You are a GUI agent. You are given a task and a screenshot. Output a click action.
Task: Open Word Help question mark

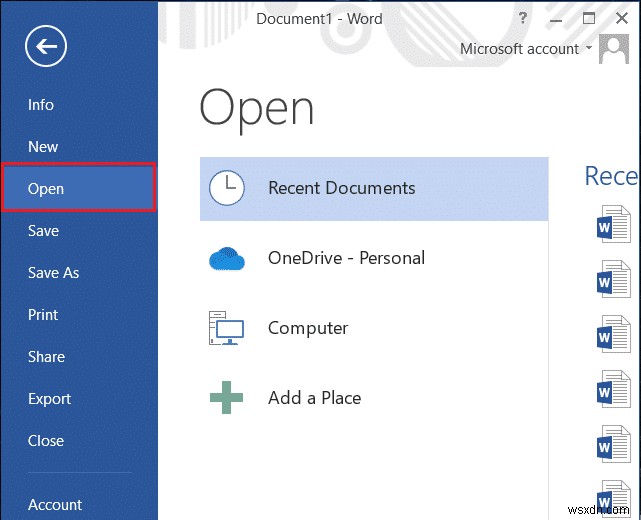tap(522, 18)
